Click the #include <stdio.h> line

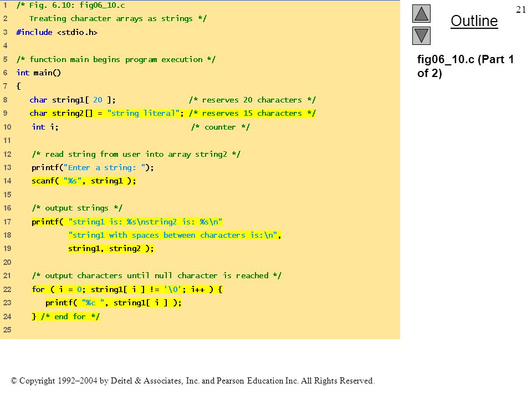point(57,32)
